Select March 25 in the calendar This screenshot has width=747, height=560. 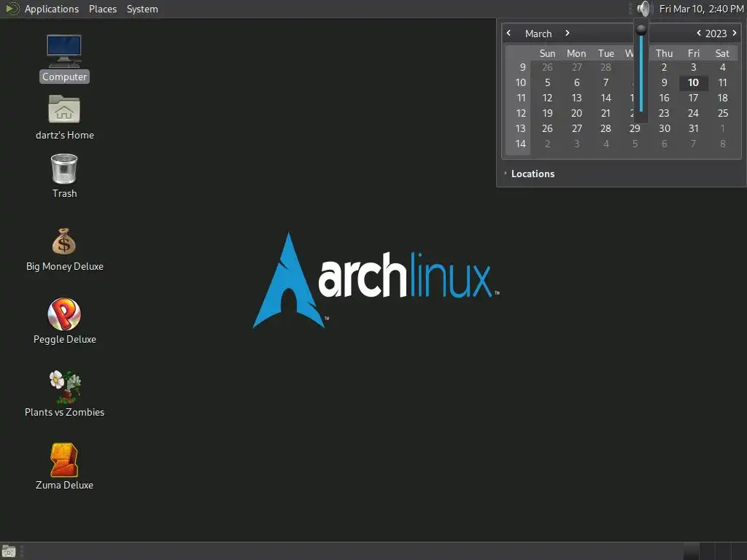(x=723, y=113)
